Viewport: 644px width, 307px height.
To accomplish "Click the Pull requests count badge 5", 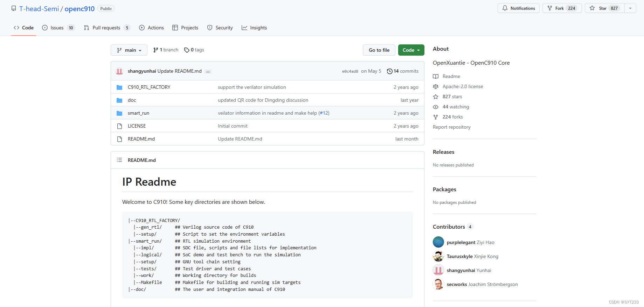I will (x=127, y=28).
